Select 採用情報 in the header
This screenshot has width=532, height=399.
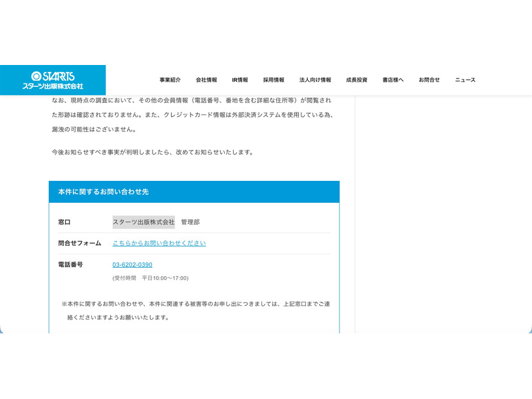click(274, 80)
